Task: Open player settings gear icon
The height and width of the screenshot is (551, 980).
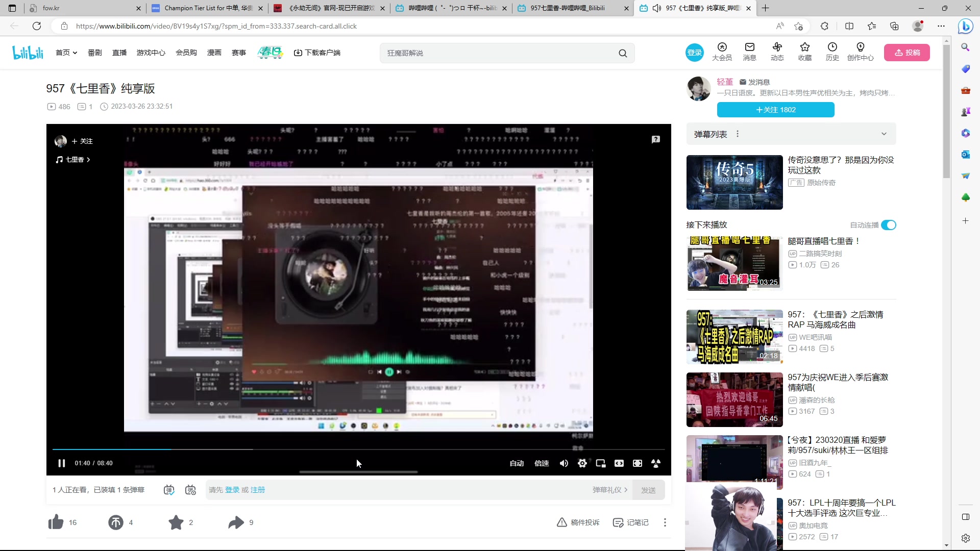Action: [x=582, y=463]
